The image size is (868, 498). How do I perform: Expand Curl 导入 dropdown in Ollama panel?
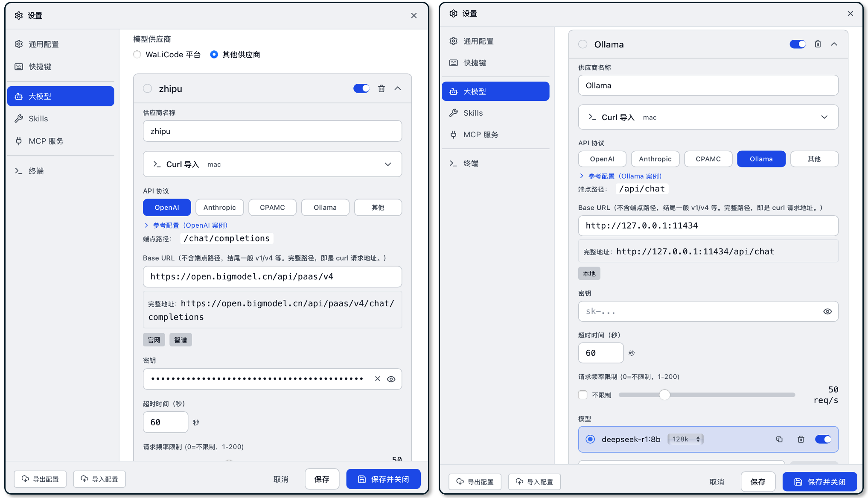tap(708, 117)
